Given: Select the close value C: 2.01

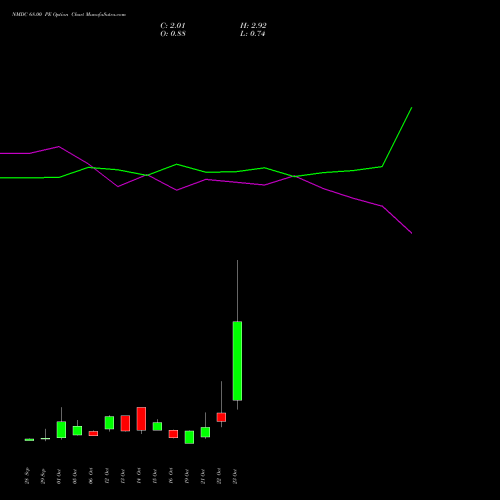Looking at the screenshot, I should (x=173, y=26).
